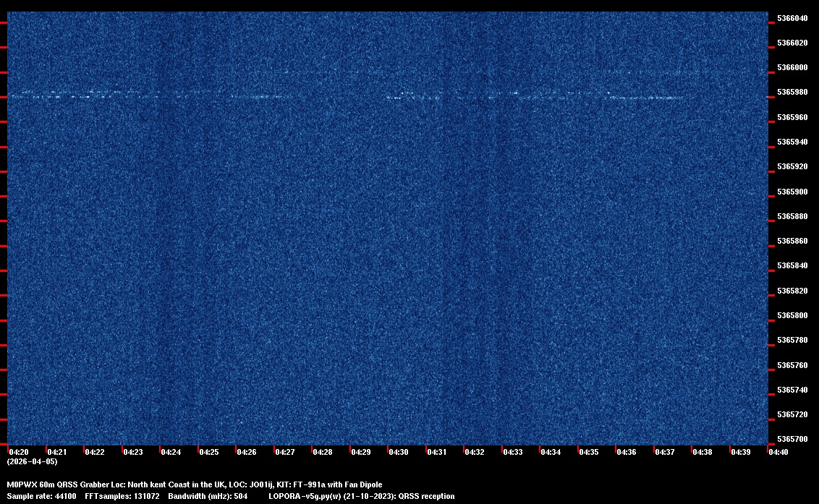Click the 04:33 time label
The height and width of the screenshot is (504, 819).
512,452
